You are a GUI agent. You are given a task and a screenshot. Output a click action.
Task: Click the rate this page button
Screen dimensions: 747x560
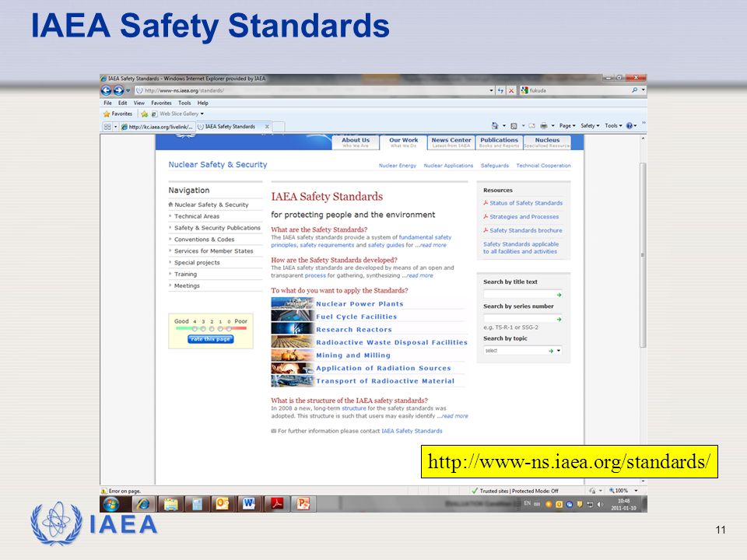coord(210,339)
